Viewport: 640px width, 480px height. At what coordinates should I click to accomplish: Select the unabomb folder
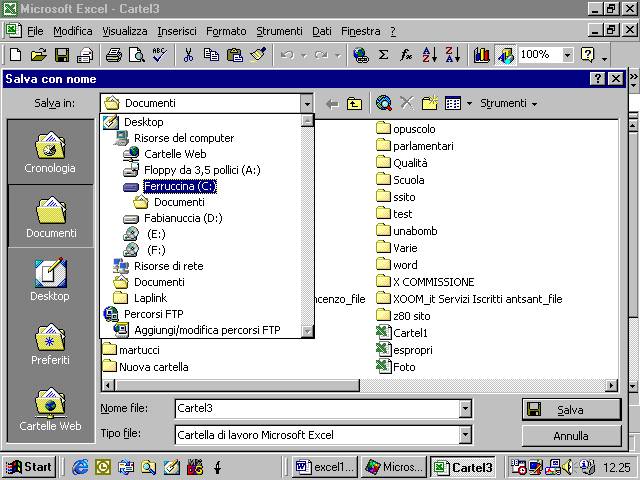pyautogui.click(x=415, y=231)
